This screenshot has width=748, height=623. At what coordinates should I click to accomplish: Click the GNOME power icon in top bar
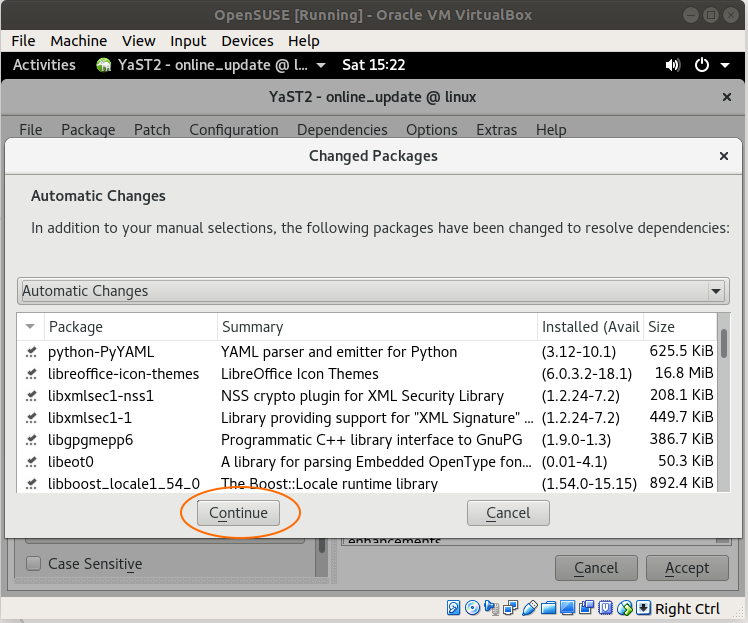point(702,65)
